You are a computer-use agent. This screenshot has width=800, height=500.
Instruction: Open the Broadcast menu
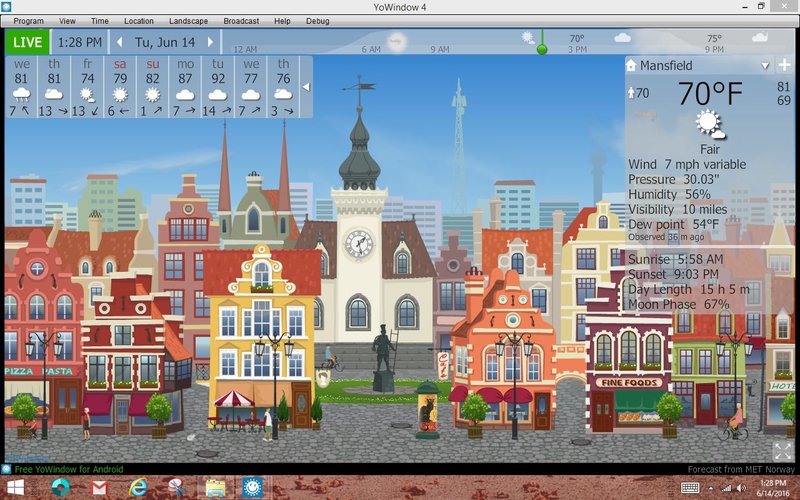click(241, 21)
